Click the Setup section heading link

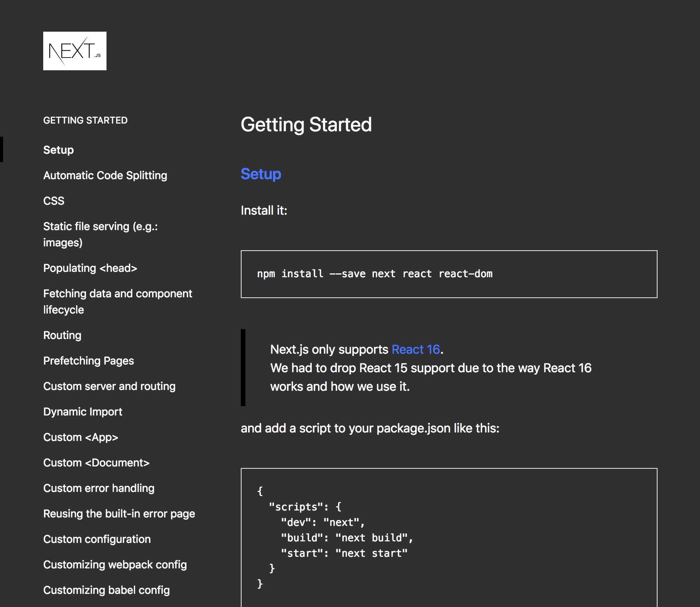pos(260,174)
